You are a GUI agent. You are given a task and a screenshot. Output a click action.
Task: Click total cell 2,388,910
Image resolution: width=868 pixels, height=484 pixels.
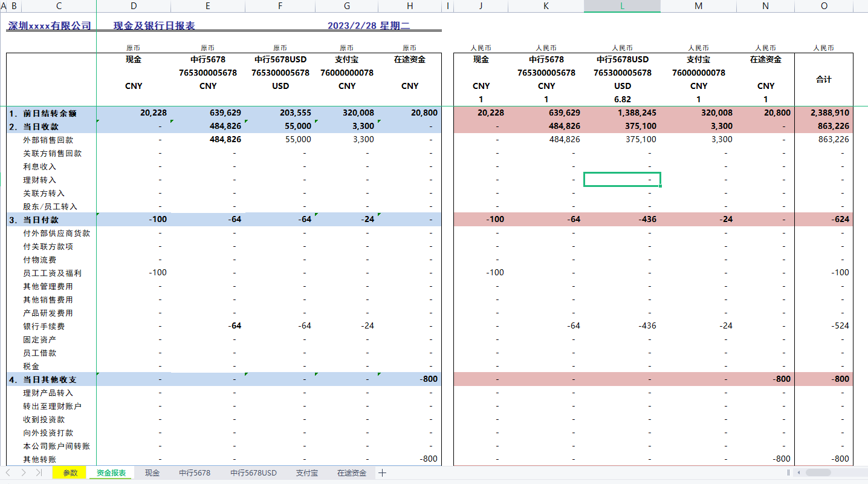[x=824, y=113]
